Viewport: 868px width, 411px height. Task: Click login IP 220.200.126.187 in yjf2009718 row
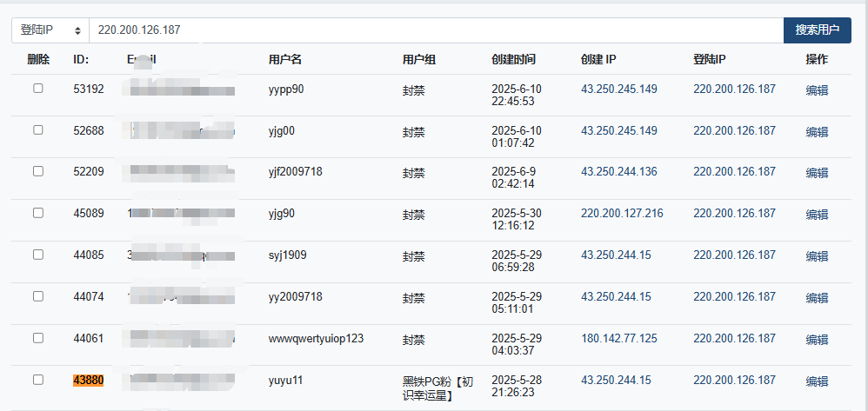pyautogui.click(x=734, y=172)
